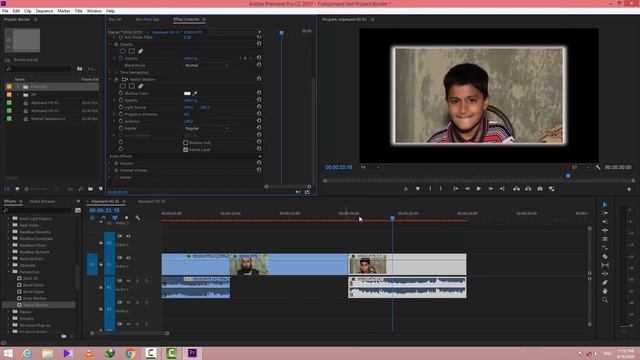This screenshot has width=640, height=360.
Task: Open the Window menu
Action: pyautogui.click(x=94, y=11)
